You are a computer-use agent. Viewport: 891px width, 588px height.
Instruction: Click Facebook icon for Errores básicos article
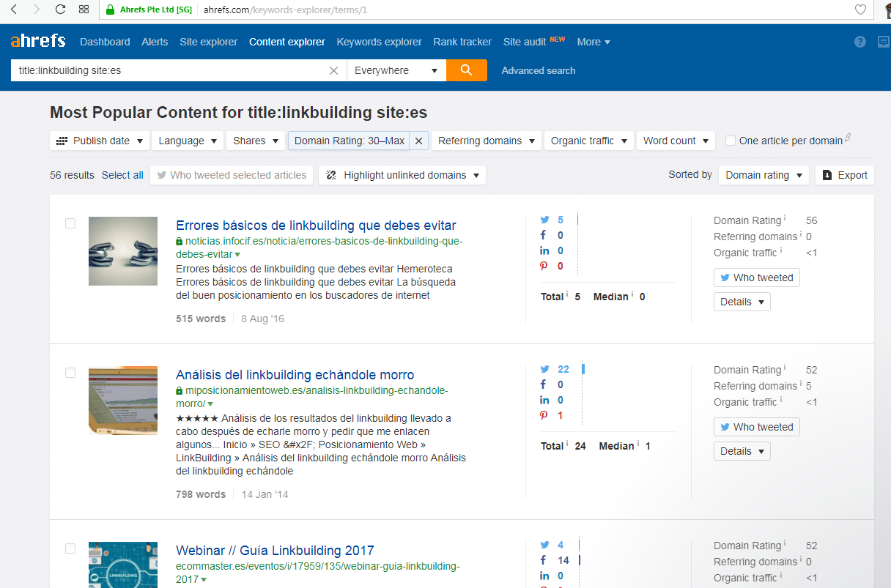[x=544, y=235]
